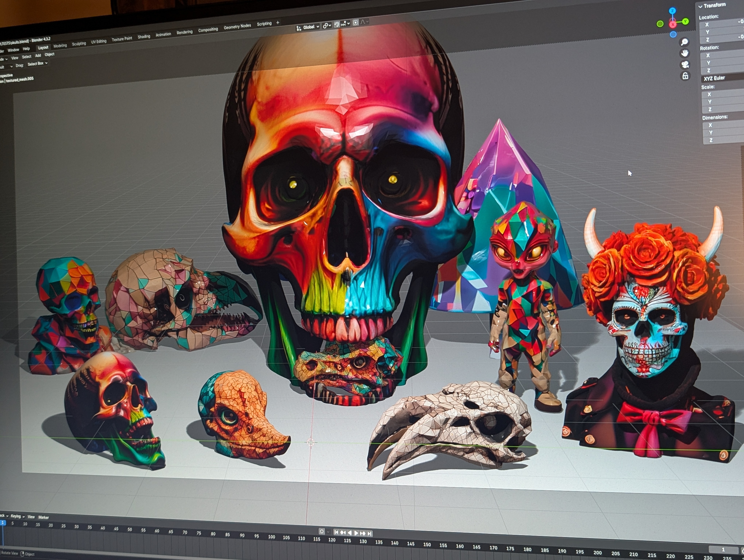Toggle the auto keying record button

click(321, 531)
